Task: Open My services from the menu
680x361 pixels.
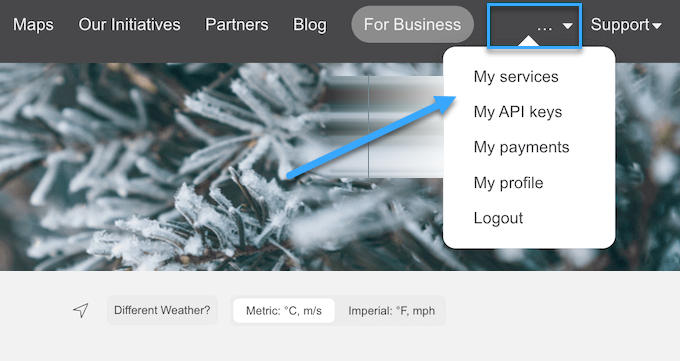Action: click(x=516, y=77)
